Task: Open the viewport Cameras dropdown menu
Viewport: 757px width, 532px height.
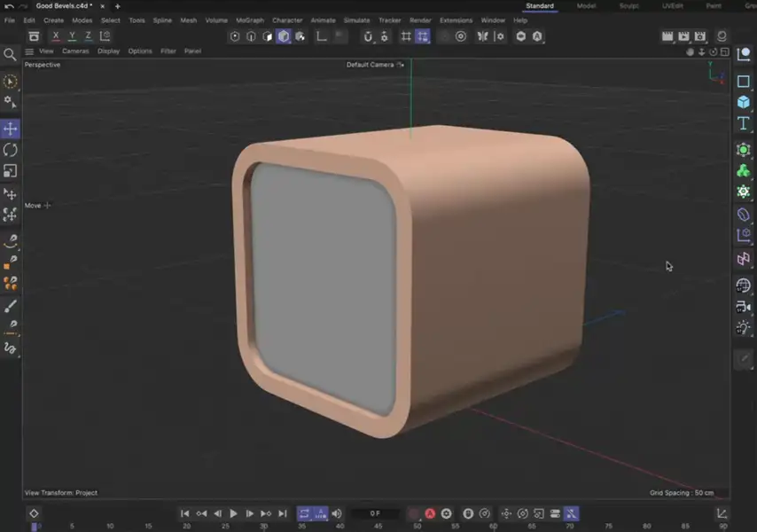Action: coord(75,51)
